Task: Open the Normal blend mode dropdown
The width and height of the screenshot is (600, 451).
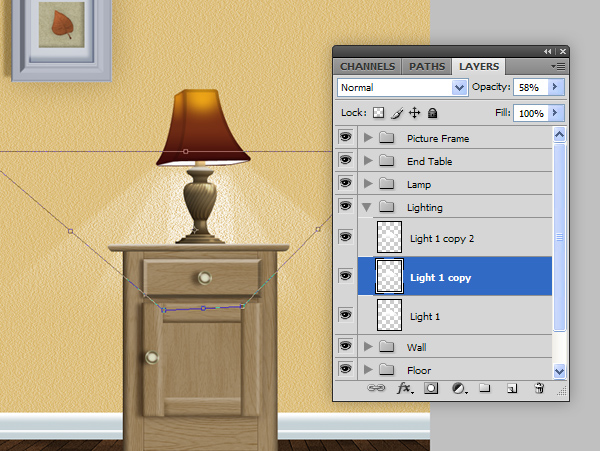Action: 403,87
